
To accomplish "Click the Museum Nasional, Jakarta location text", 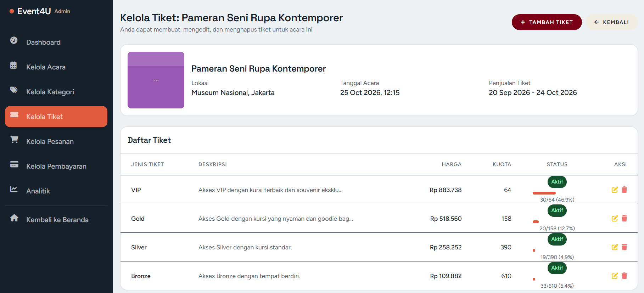I will click(x=233, y=92).
